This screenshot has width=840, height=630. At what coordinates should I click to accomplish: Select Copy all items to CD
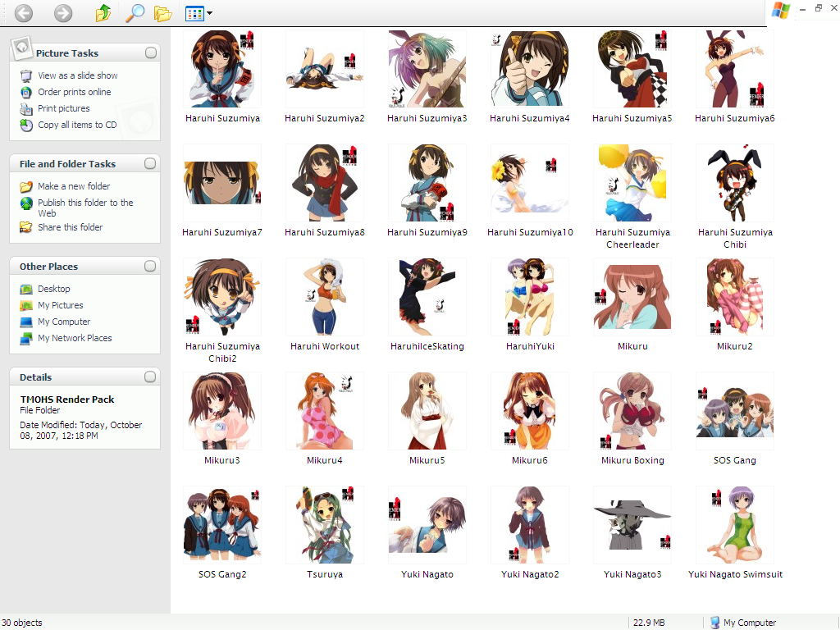coord(77,125)
